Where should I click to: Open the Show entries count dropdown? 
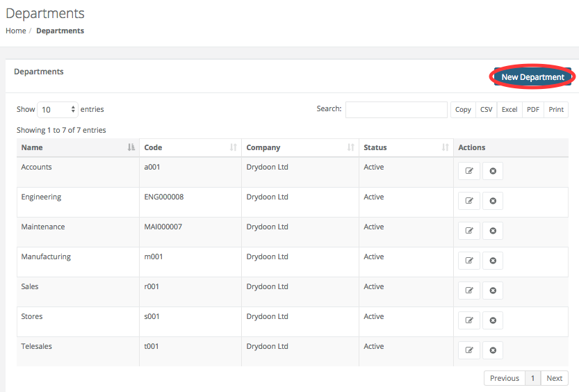point(58,110)
